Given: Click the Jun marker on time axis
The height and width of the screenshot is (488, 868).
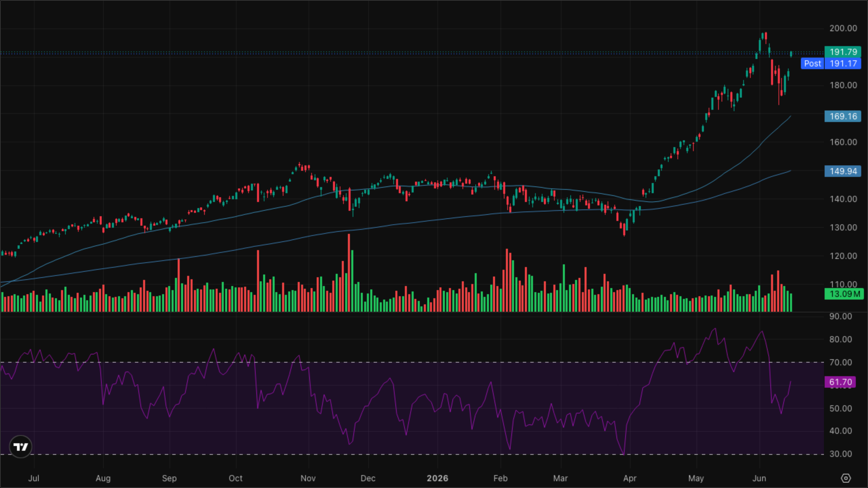Looking at the screenshot, I should tap(759, 478).
